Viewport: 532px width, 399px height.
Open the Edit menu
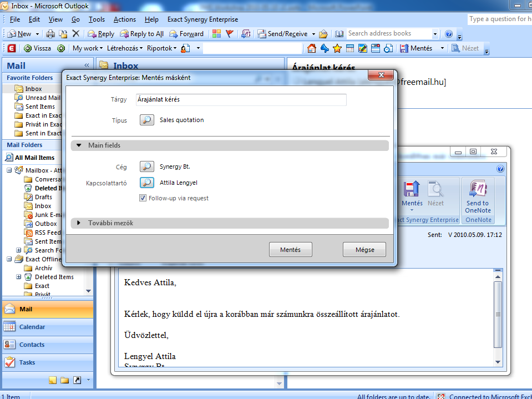coord(34,19)
